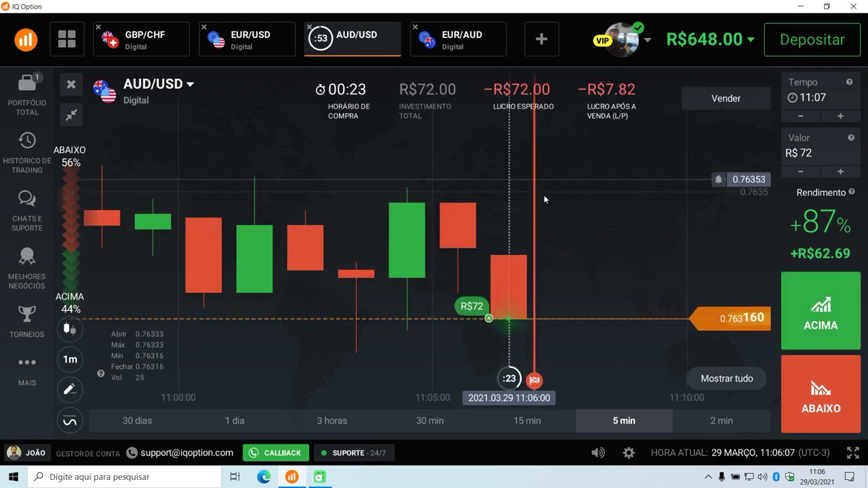Click the Vender button

pyautogui.click(x=726, y=98)
